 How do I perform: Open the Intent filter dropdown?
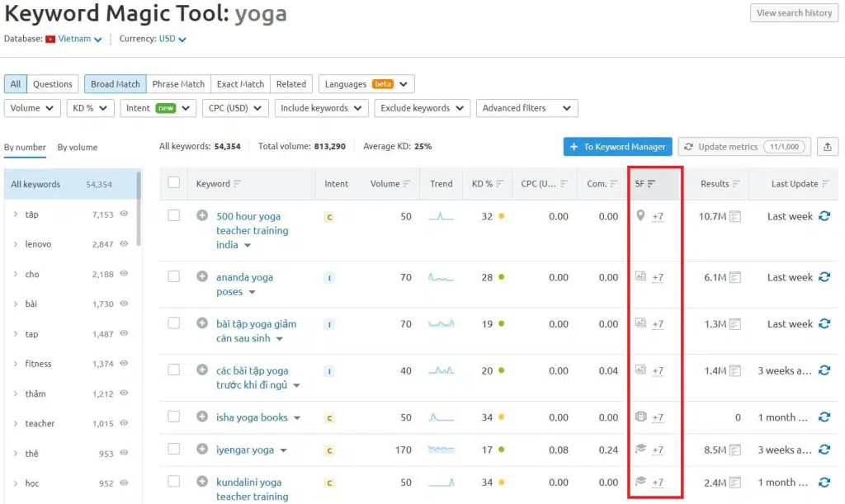click(x=158, y=108)
